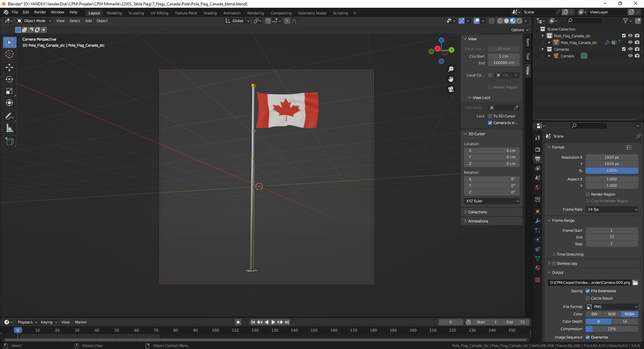The image size is (644, 349).
Task: Jump to the timeline start frame
Action: pyautogui.click(x=253, y=322)
